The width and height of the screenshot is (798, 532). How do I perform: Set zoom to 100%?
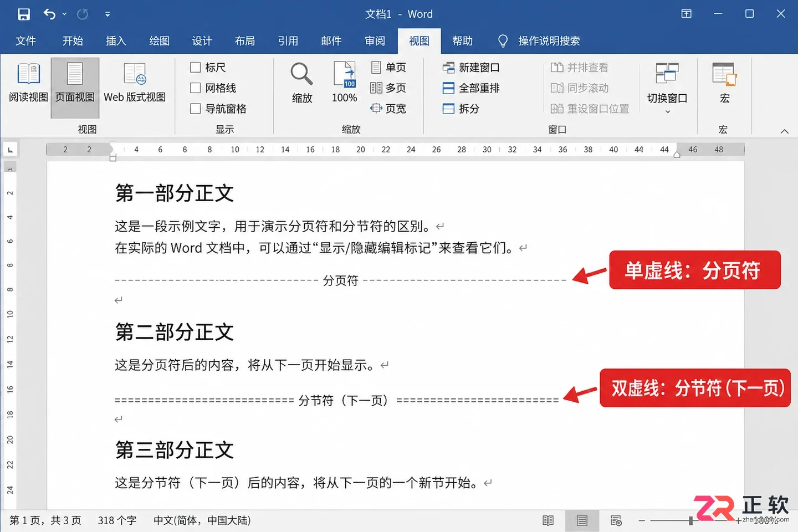pos(344,83)
